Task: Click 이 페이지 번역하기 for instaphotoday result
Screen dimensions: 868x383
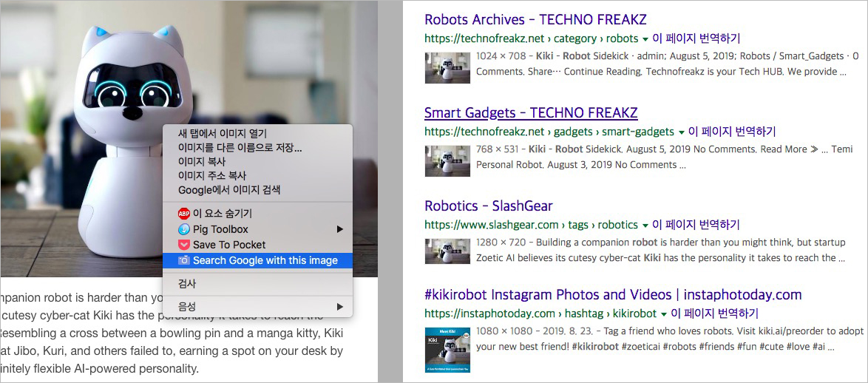Action: 714,313
